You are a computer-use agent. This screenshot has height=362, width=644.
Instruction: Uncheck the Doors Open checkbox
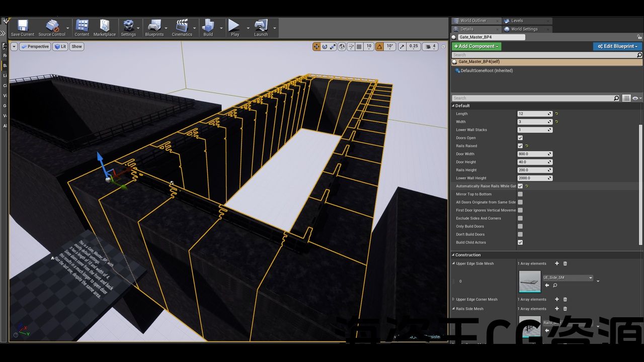[520, 138]
